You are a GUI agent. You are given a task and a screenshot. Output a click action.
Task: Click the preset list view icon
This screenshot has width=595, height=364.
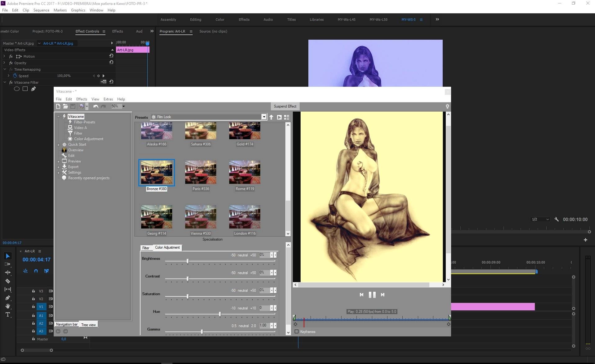(287, 117)
